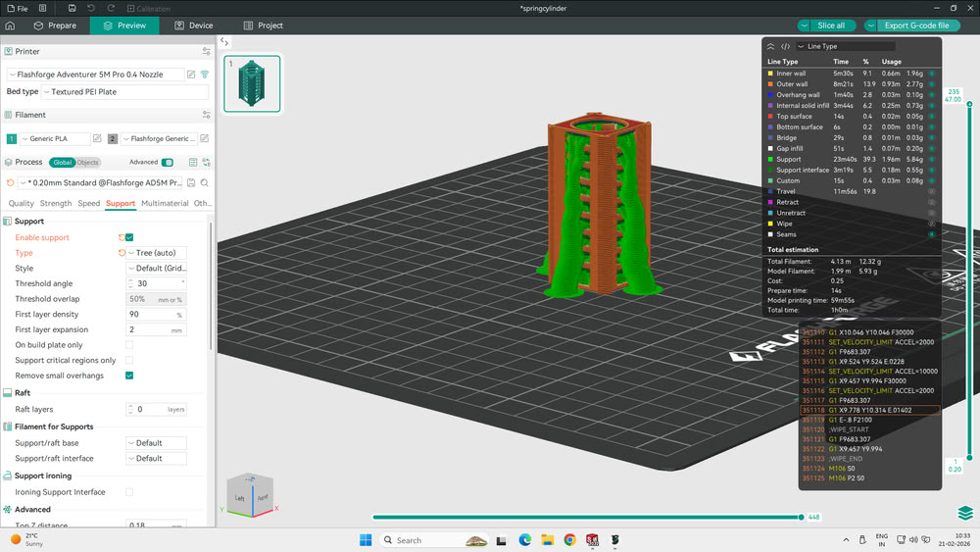Edit the Generic PLA filament preset
The width and height of the screenshot is (980, 552).
point(97,139)
